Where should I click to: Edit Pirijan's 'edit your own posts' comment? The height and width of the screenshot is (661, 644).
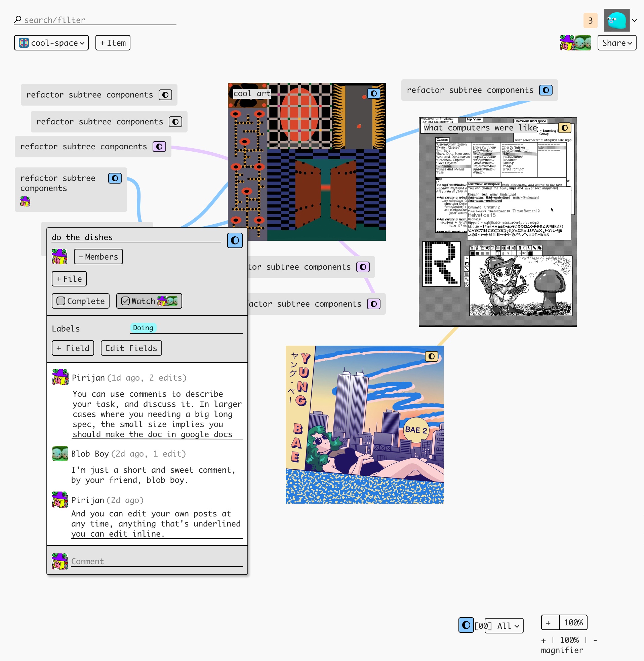[x=157, y=524]
